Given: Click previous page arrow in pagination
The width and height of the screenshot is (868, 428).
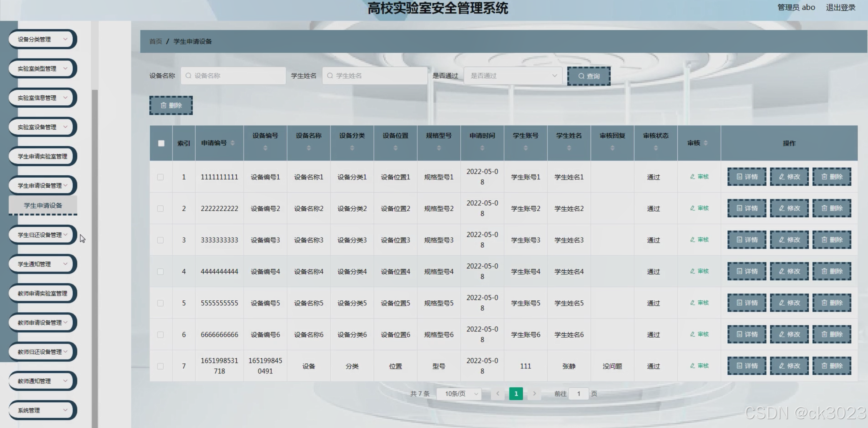Looking at the screenshot, I should point(498,393).
